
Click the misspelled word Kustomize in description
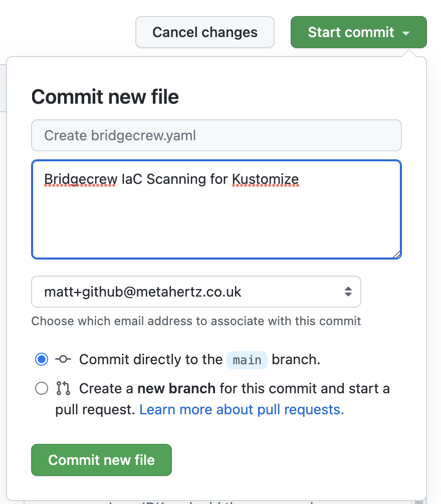[266, 179]
